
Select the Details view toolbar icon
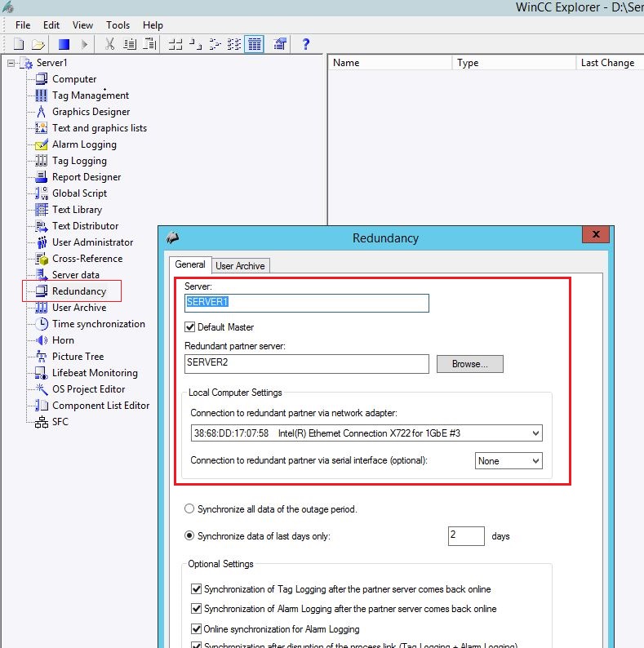click(x=254, y=44)
